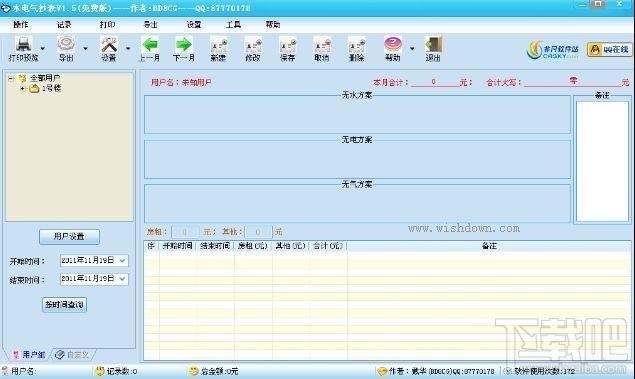Click the 本月合计 value field
The width and height of the screenshot is (635, 379).
[435, 82]
